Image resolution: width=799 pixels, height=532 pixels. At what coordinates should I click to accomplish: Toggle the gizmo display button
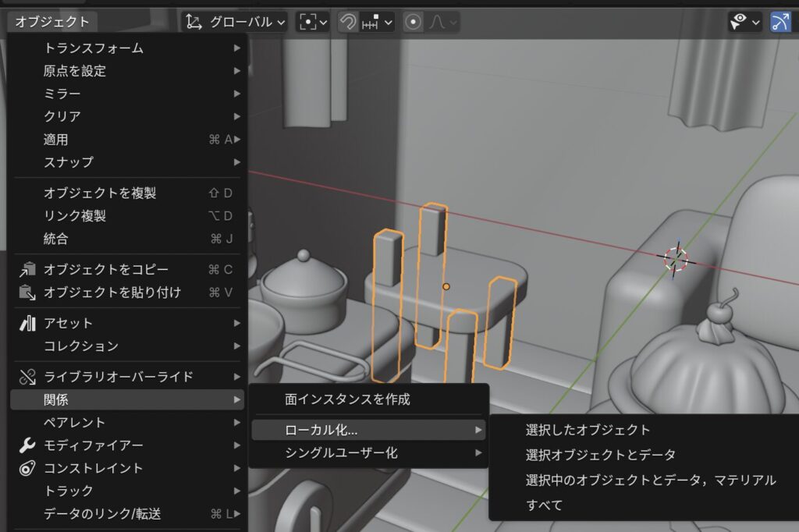(779, 22)
